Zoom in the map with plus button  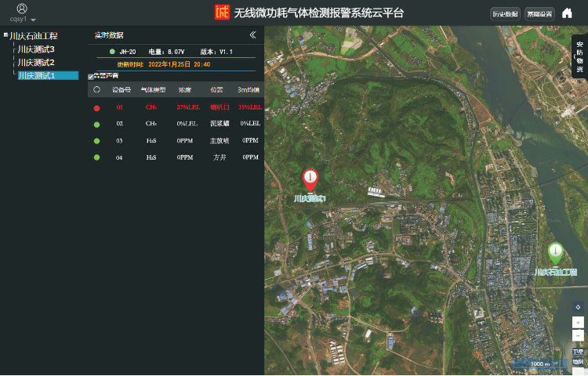pos(578,323)
